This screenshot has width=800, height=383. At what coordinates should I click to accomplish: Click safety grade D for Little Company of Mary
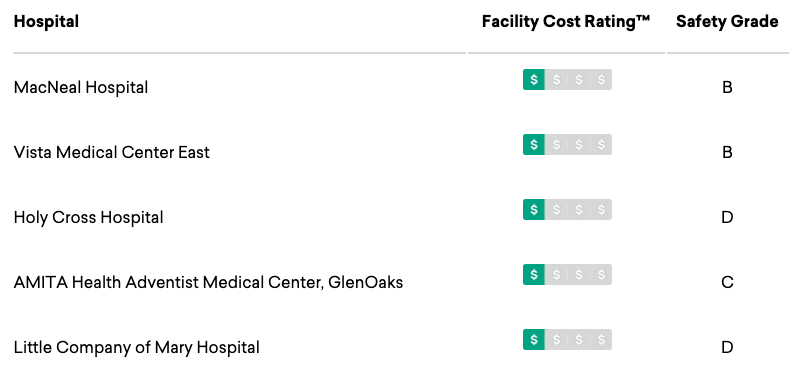(x=727, y=347)
